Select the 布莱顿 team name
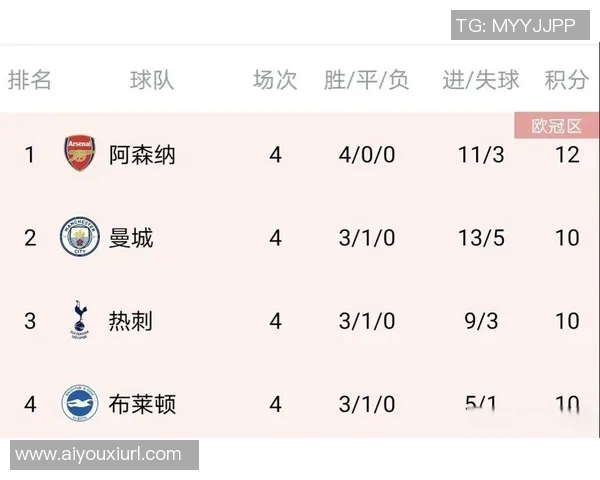The image size is (600, 480). (142, 404)
